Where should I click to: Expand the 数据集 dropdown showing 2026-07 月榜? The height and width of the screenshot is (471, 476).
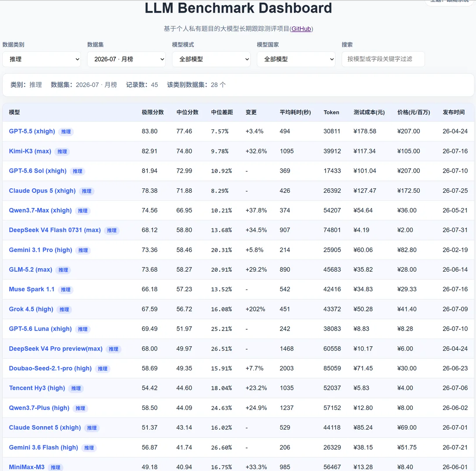tap(126, 59)
